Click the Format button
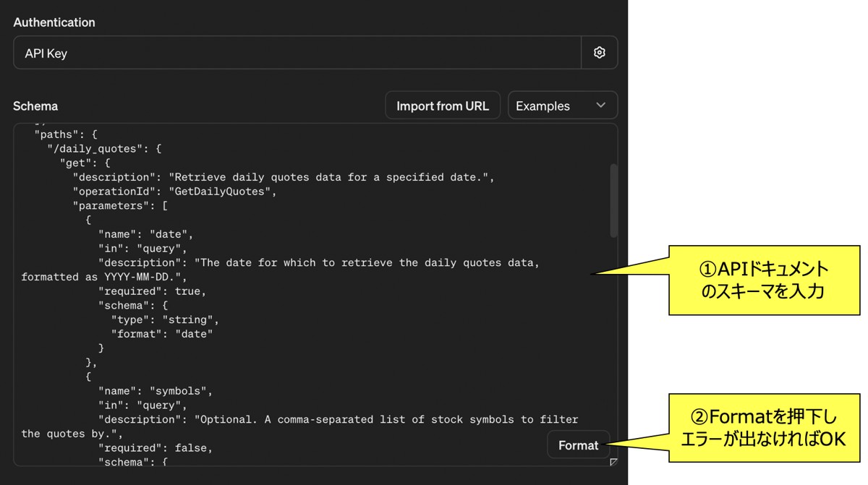The image size is (868, 485). pyautogui.click(x=578, y=445)
